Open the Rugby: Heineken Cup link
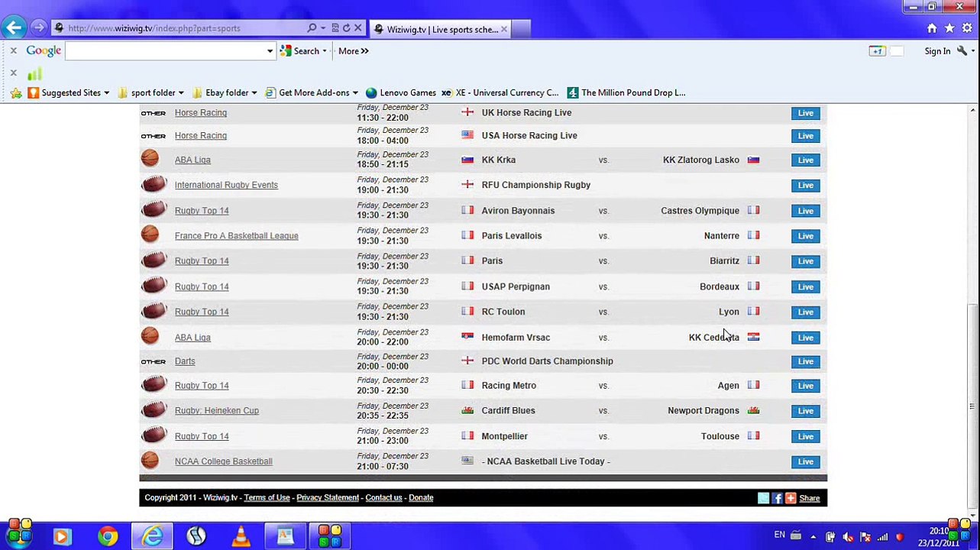 point(217,411)
